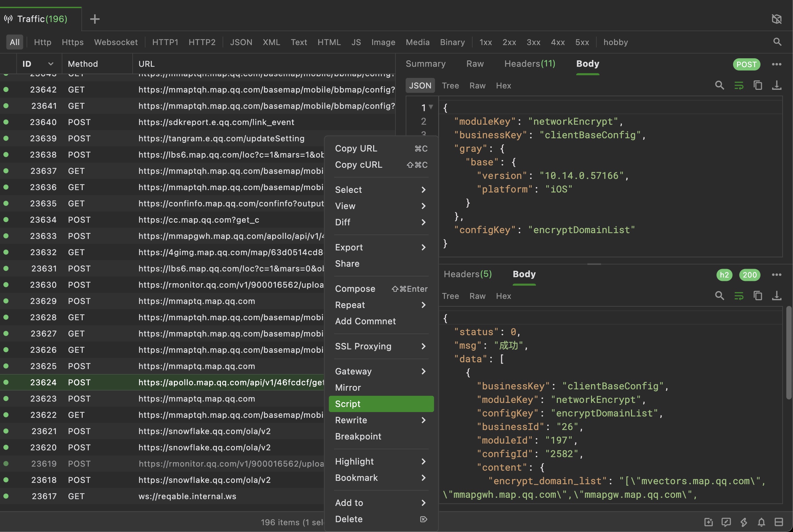The width and height of the screenshot is (793, 532).
Task: Choose Share from the context menu
Action: pyautogui.click(x=381, y=264)
